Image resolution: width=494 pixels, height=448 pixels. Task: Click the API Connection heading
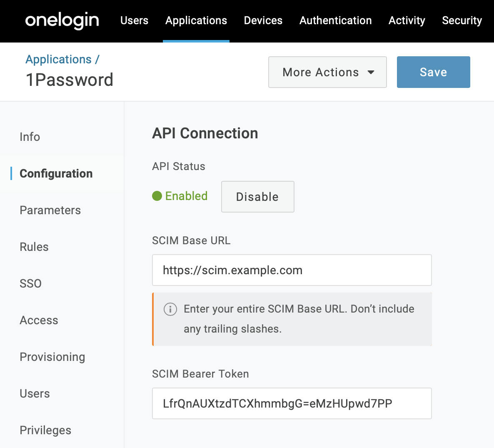205,133
